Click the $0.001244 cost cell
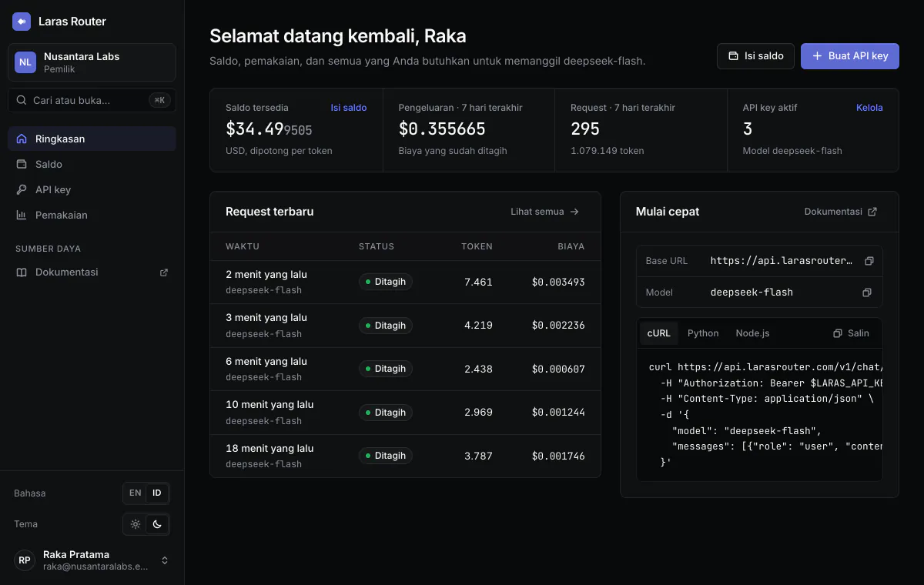The height and width of the screenshot is (585, 924). point(558,413)
